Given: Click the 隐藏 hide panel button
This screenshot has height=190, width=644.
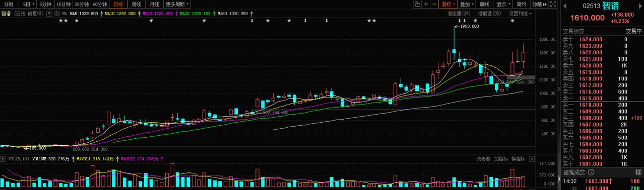Looking at the screenshot, I should (x=540, y=4).
